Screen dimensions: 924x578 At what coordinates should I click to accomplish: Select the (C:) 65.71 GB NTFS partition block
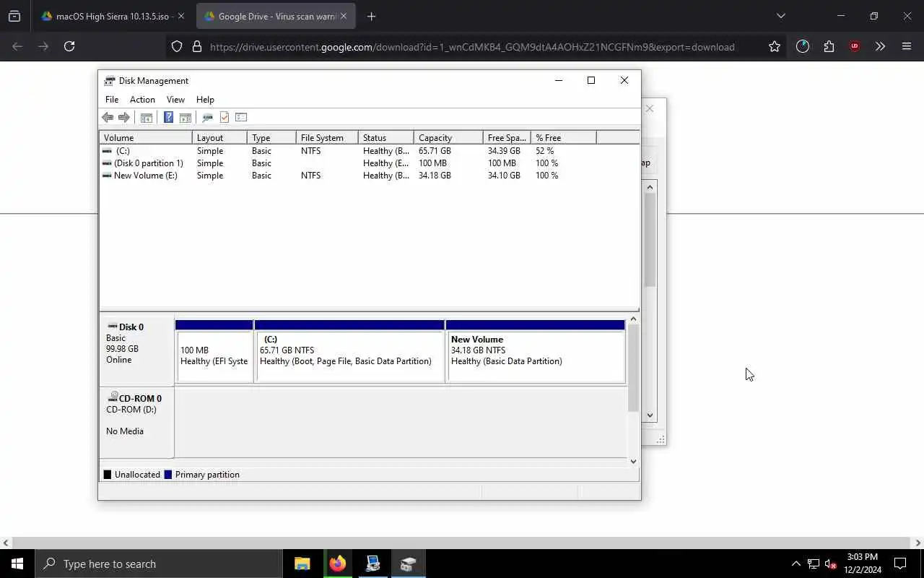pyautogui.click(x=350, y=351)
